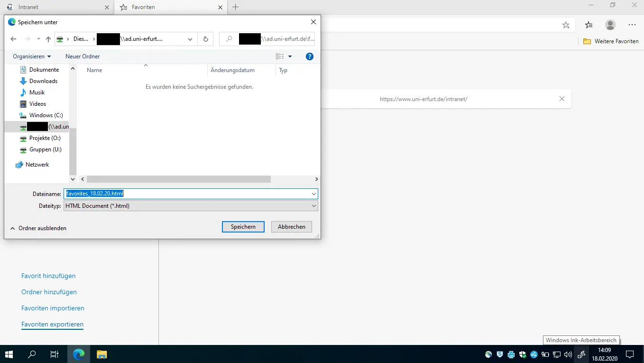This screenshot has width=644, height=363.
Task: Expand the view options dropdown arrow
Action: 290,56
